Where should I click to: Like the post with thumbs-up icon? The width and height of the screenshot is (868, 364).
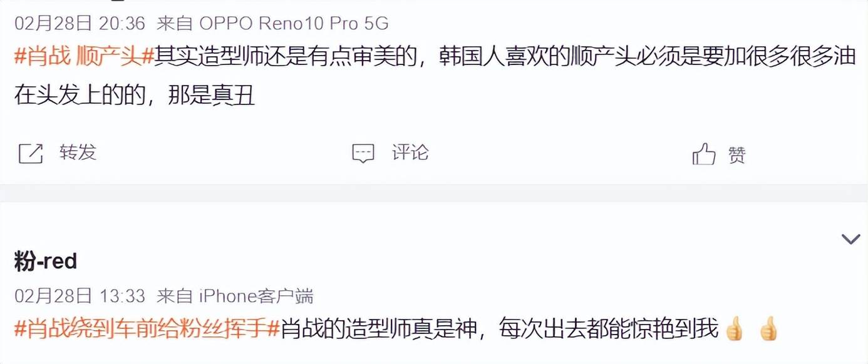704,153
